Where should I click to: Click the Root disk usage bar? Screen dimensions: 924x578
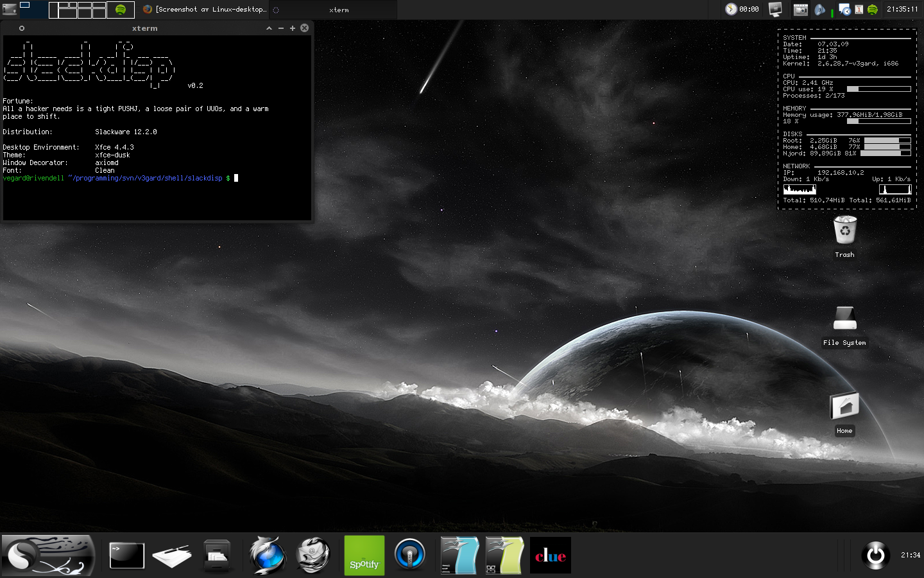[887, 141]
